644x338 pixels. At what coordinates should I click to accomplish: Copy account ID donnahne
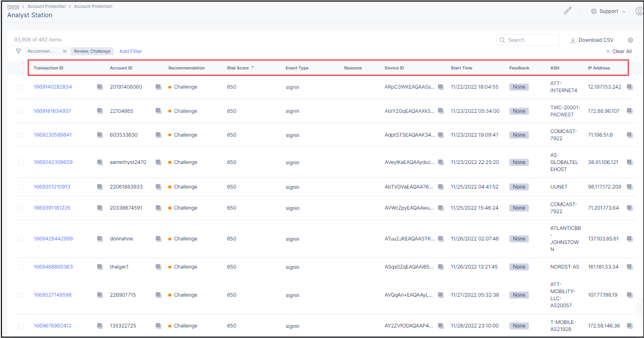click(x=158, y=239)
